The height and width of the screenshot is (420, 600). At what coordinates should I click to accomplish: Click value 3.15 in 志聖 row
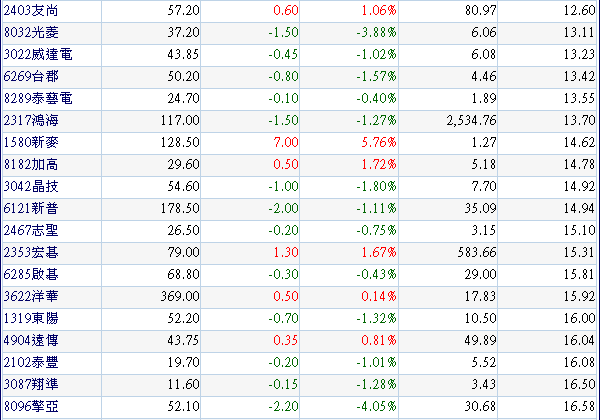coord(484,230)
